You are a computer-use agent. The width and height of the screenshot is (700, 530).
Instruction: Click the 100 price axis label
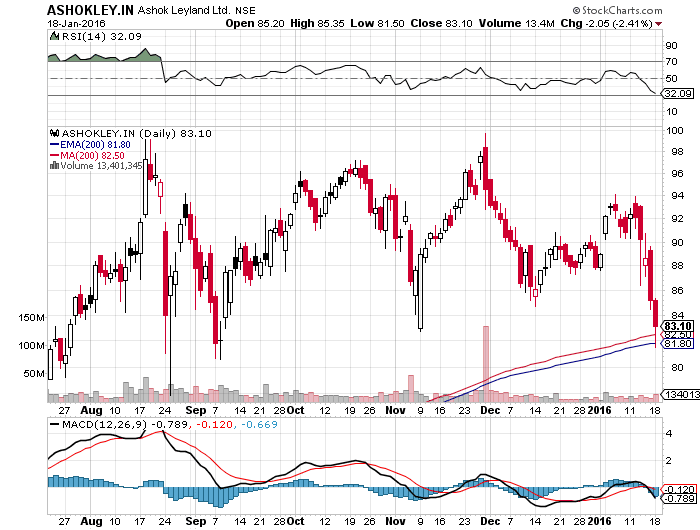(x=674, y=131)
